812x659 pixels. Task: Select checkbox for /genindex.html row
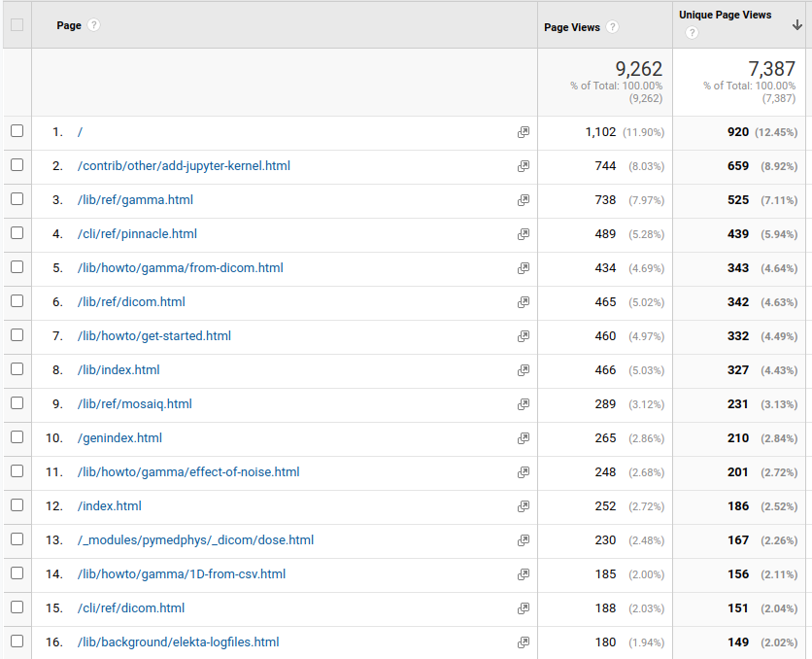pos(17,436)
